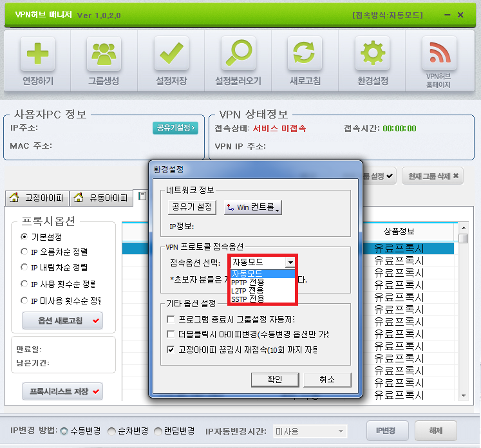Toggle 더블클릭시 아이피변경 checkbox

171,334
